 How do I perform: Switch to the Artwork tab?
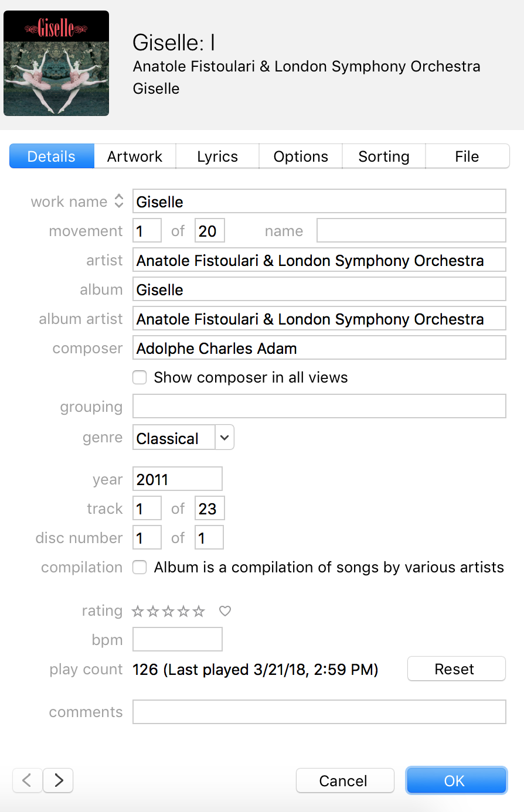[x=135, y=156]
